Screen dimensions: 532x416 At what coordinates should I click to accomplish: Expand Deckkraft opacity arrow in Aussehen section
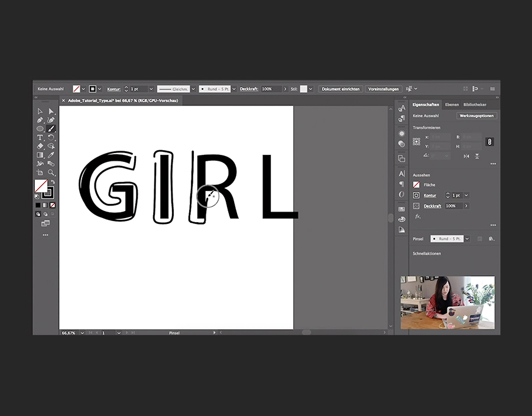point(466,206)
